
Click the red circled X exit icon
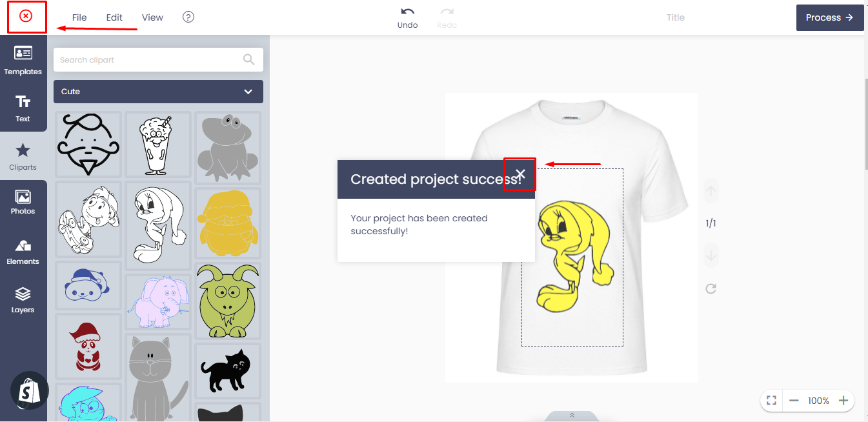click(x=26, y=16)
